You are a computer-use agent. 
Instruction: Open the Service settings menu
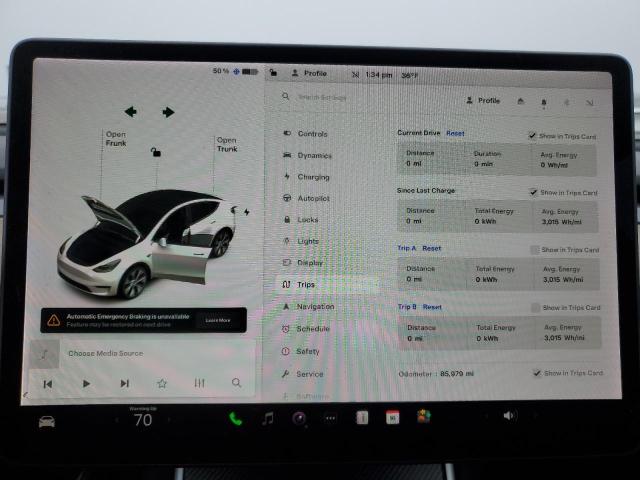pos(302,374)
